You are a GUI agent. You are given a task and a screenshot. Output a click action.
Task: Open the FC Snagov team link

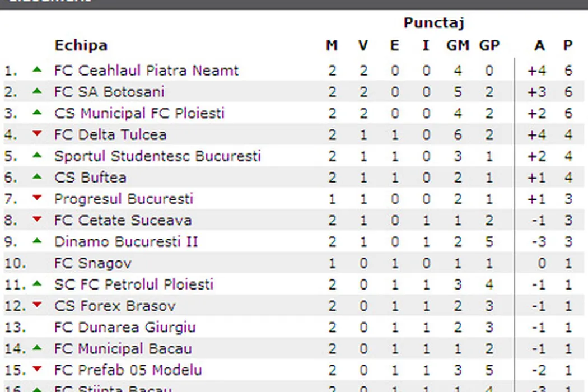93,263
